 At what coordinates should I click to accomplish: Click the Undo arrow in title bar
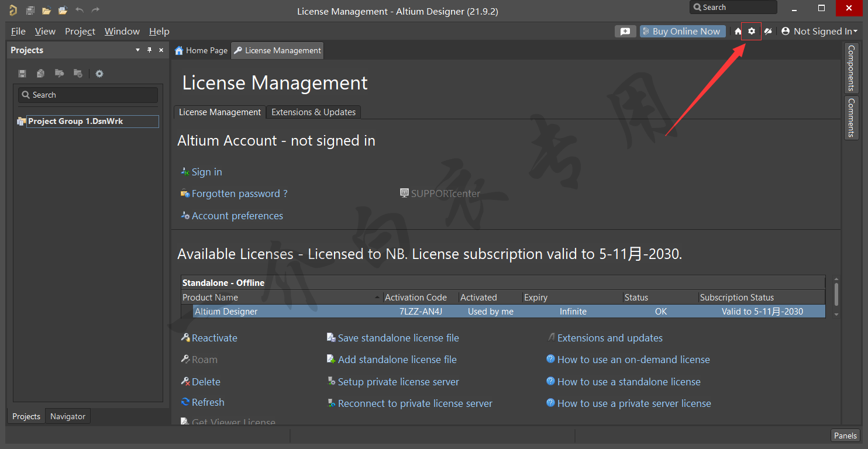pyautogui.click(x=80, y=10)
